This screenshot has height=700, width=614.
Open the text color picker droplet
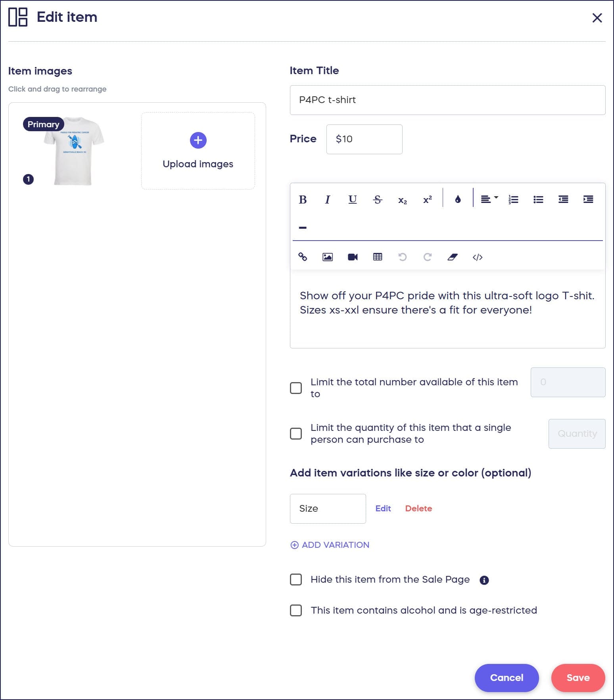coord(458,199)
